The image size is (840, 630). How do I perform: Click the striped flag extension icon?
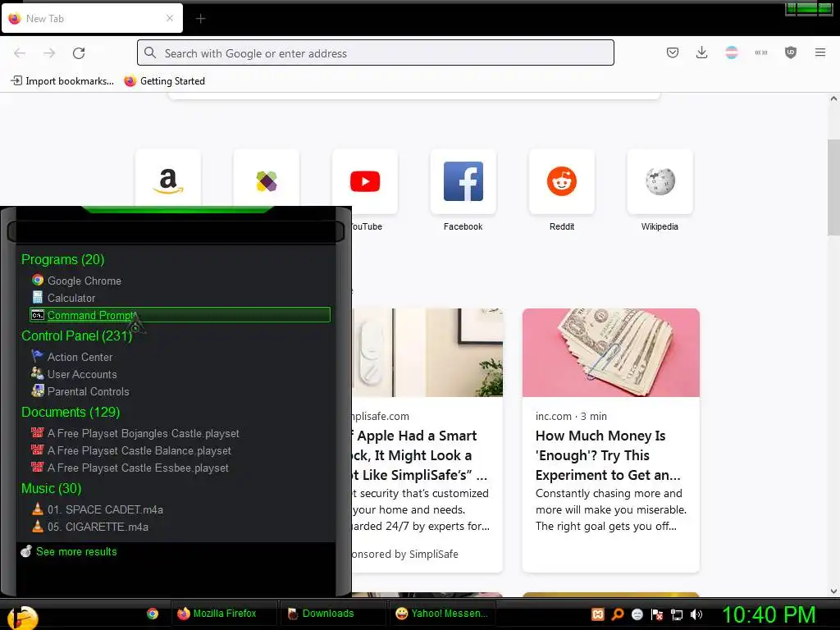point(731,52)
